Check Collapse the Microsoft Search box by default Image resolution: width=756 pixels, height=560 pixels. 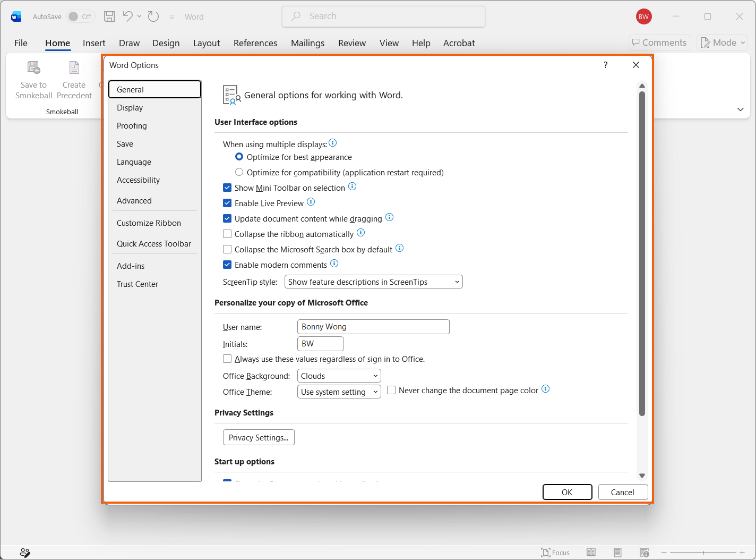(227, 249)
